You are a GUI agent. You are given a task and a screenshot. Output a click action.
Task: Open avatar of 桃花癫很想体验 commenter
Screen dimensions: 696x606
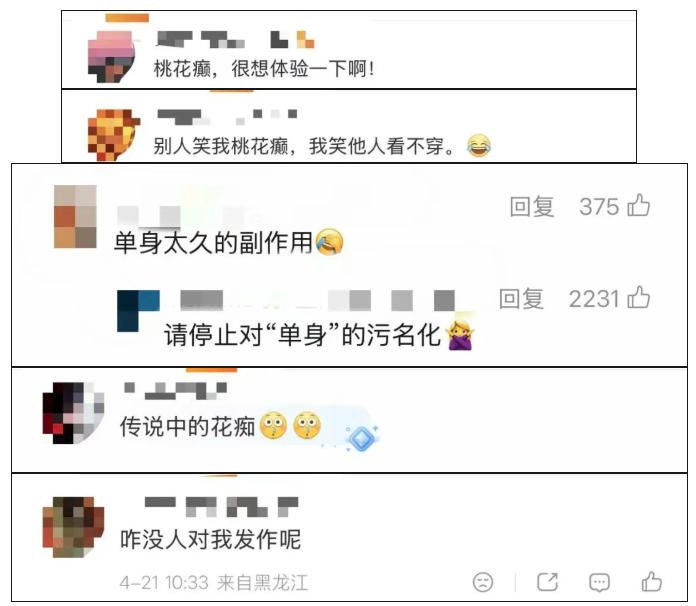pyautogui.click(x=111, y=56)
